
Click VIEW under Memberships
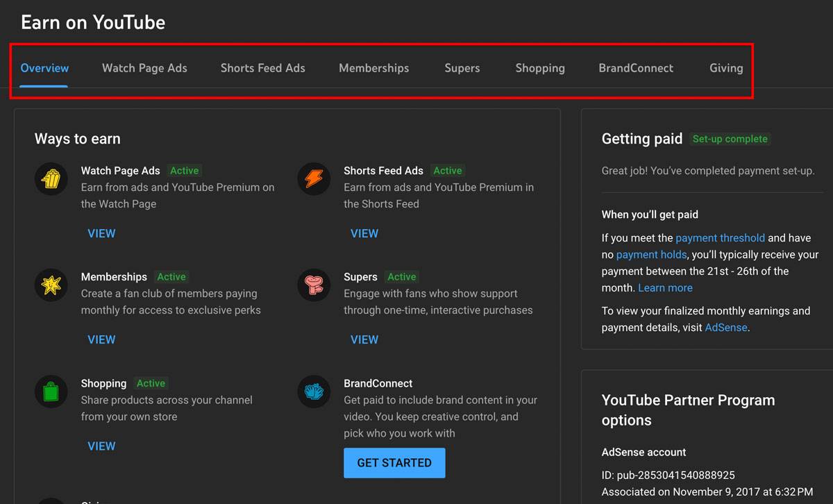coord(101,339)
